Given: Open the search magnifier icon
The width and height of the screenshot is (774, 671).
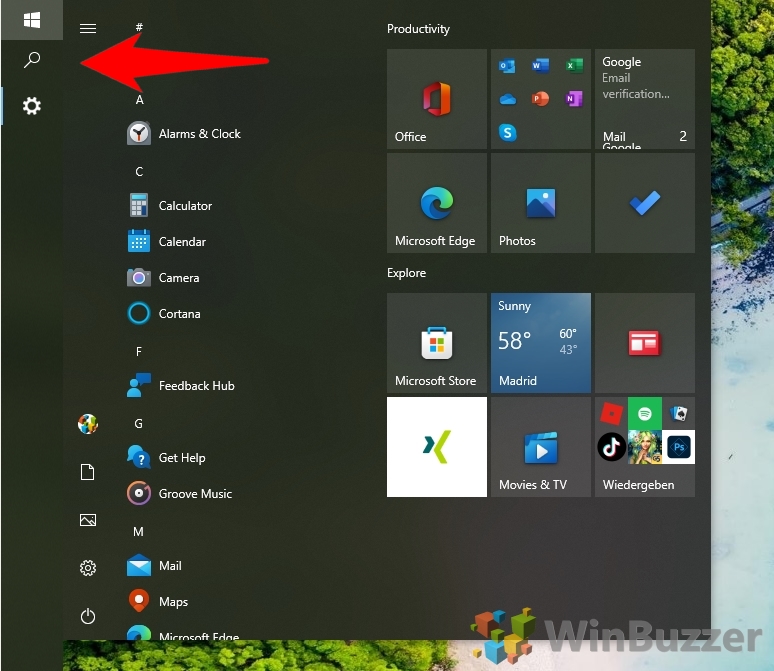Looking at the screenshot, I should (x=32, y=60).
